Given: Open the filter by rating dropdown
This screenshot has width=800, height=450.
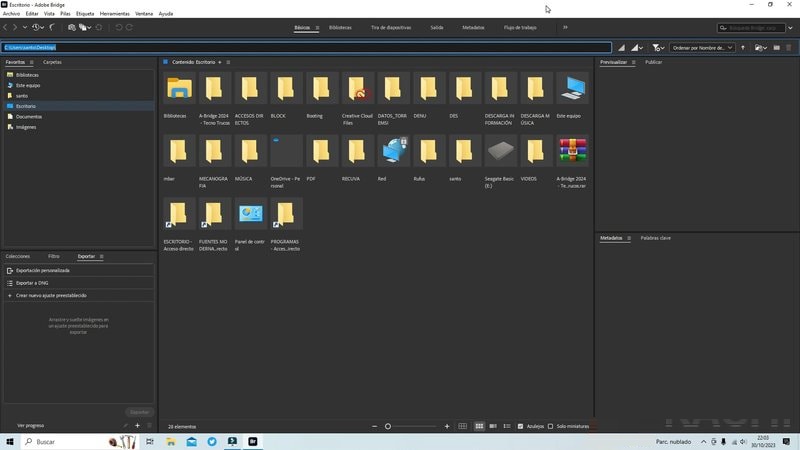Looking at the screenshot, I should 658,47.
